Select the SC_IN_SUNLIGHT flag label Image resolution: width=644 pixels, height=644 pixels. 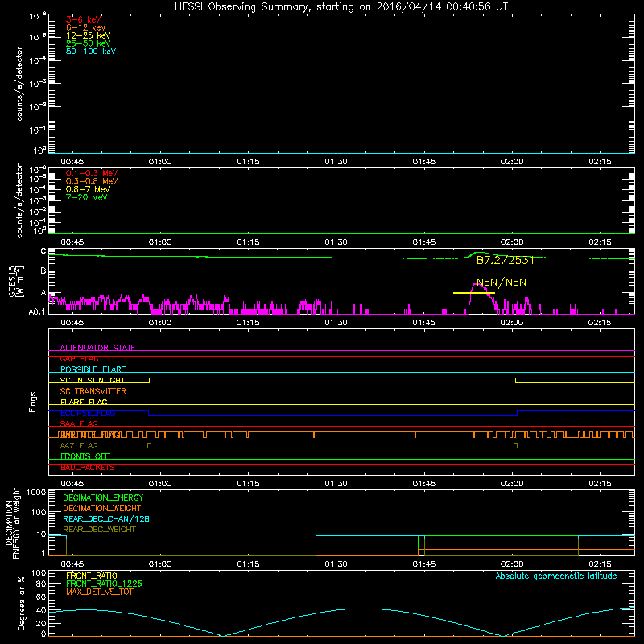click(x=92, y=380)
